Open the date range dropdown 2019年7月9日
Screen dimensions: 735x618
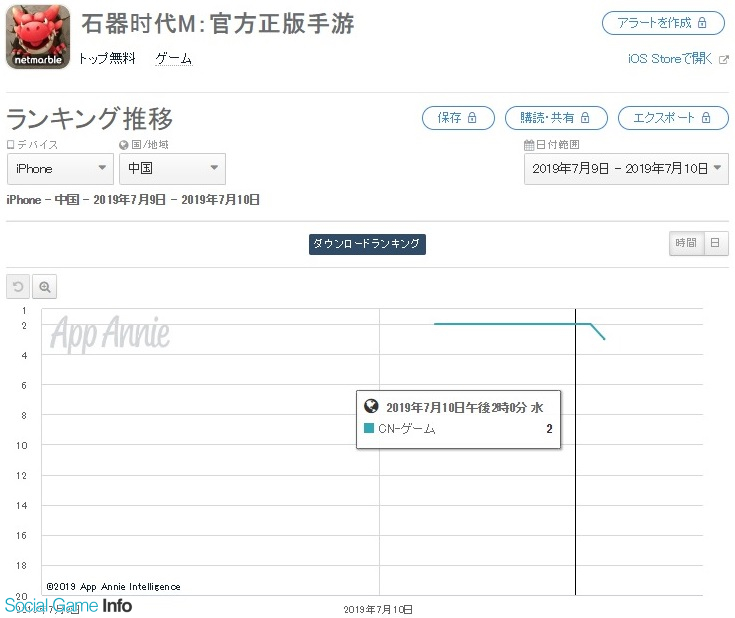pos(626,169)
